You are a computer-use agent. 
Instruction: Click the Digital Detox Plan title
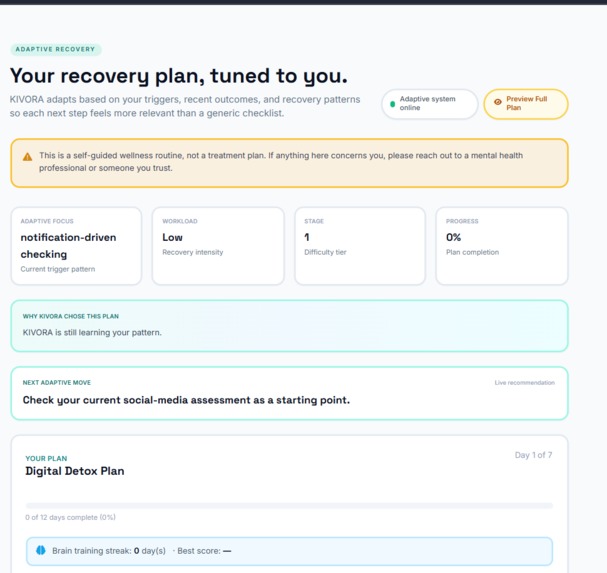point(75,471)
